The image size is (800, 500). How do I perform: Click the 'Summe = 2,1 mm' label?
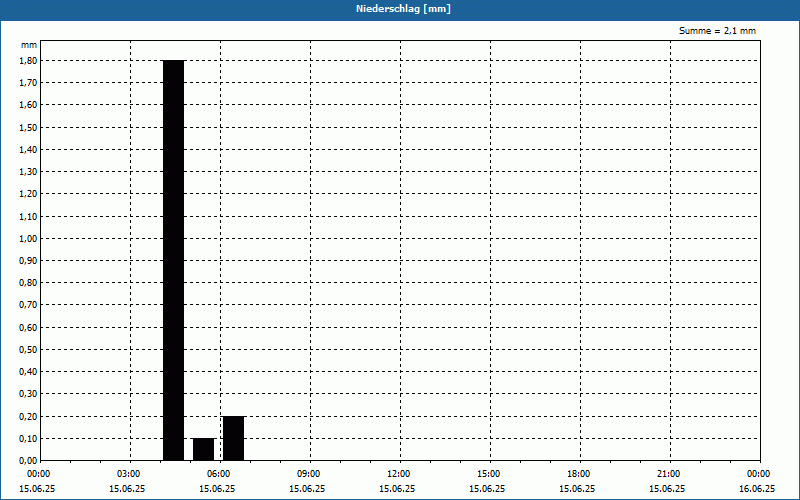[x=717, y=31]
